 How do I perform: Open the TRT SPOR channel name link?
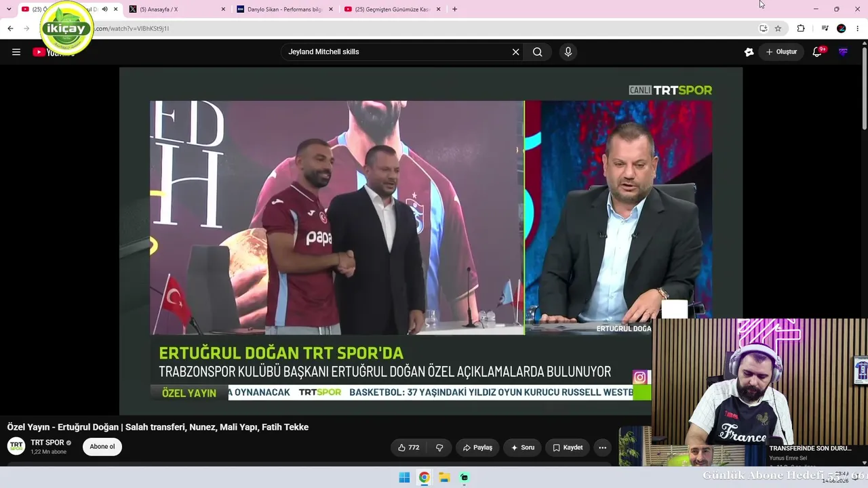[47, 443]
